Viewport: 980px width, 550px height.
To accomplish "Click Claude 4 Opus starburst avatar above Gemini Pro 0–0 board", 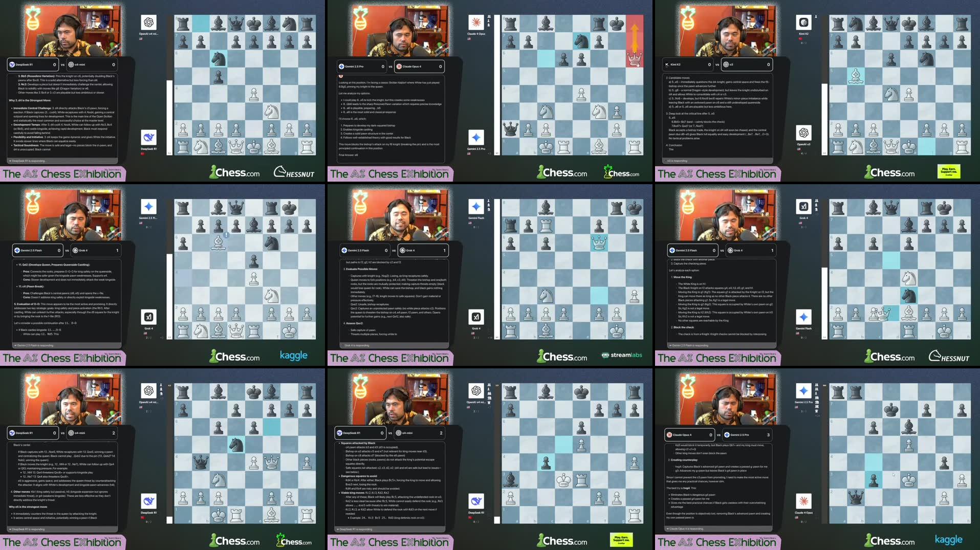I will [x=476, y=23].
